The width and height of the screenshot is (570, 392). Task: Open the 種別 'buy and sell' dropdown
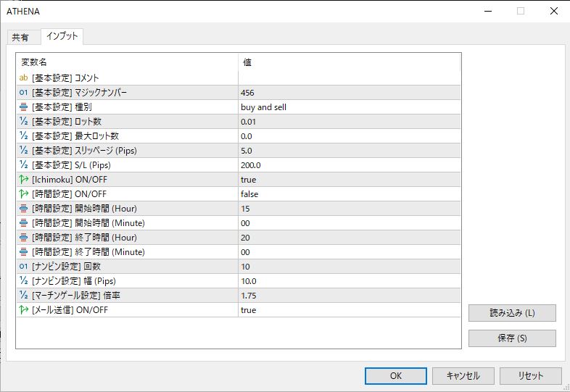point(348,107)
